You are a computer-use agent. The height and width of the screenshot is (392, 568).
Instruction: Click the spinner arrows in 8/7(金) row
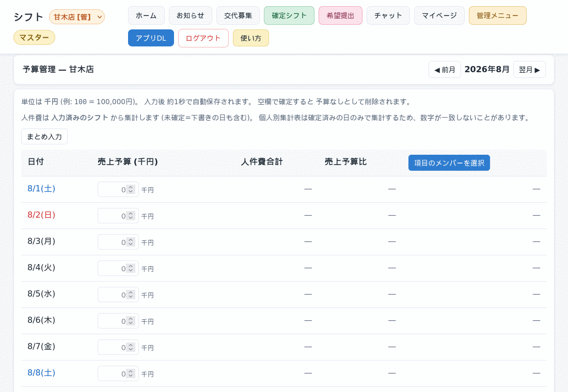point(131,347)
